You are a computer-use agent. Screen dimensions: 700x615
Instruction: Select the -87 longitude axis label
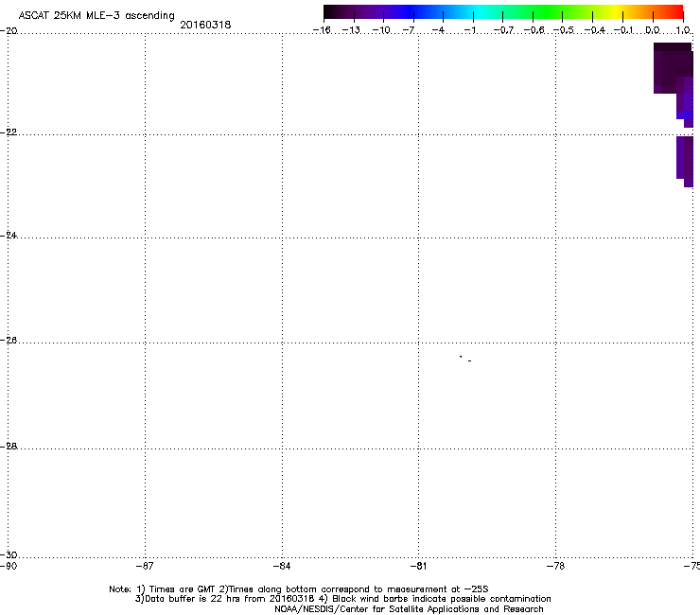coord(145,566)
